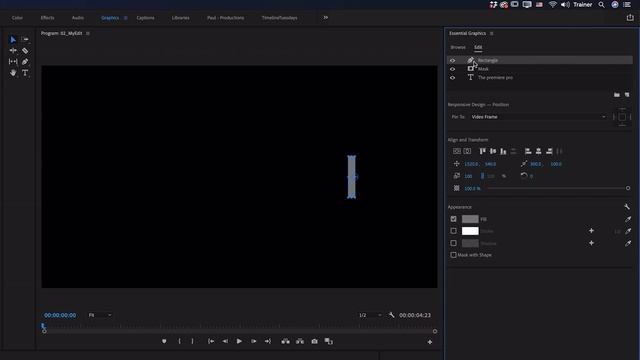
Task: Align center horizontally in video frame
Action: click(x=467, y=151)
